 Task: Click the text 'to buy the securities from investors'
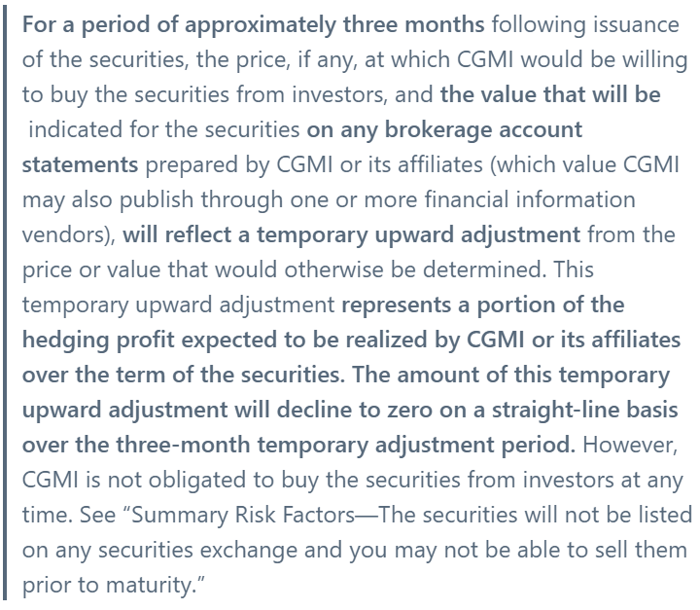(x=204, y=95)
